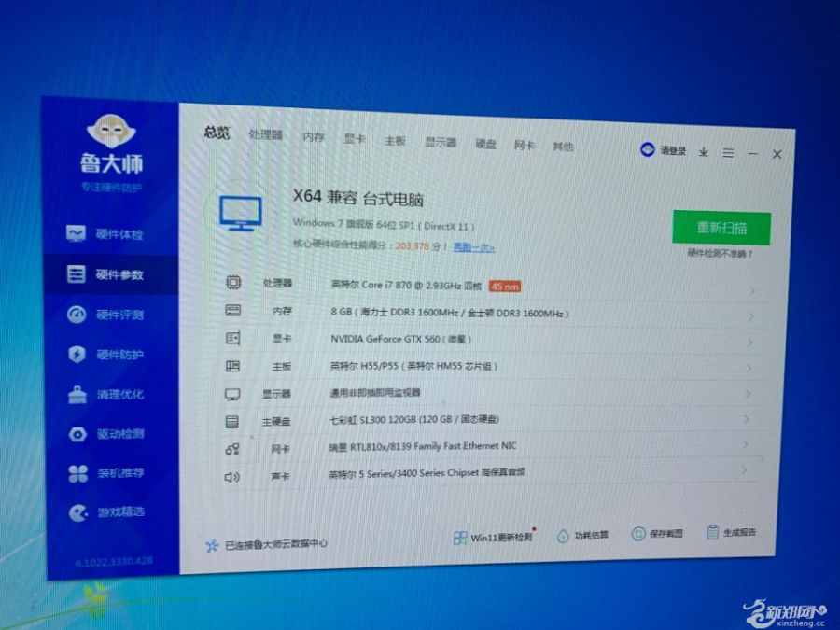This screenshot has width=840, height=630.
Task: Open the hamburger menu icon in the title bar
Action: 728,153
